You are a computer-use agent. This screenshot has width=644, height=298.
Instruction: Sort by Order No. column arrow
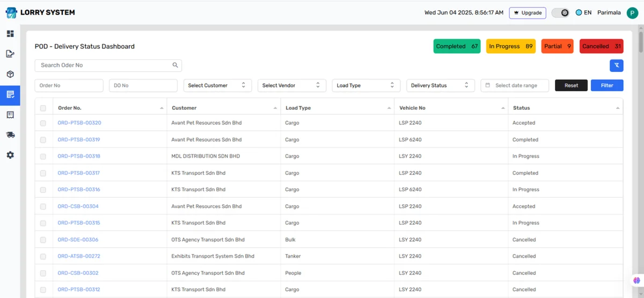coord(162,108)
